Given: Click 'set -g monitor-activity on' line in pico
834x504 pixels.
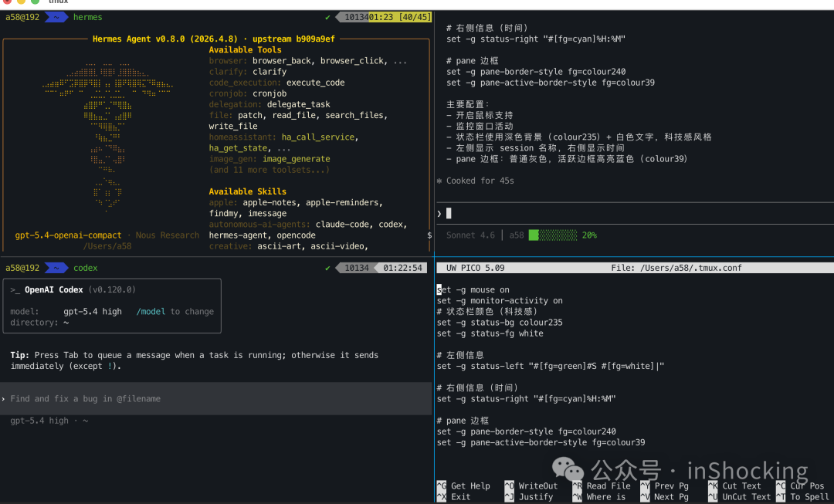Looking at the screenshot, I should click(x=500, y=301).
